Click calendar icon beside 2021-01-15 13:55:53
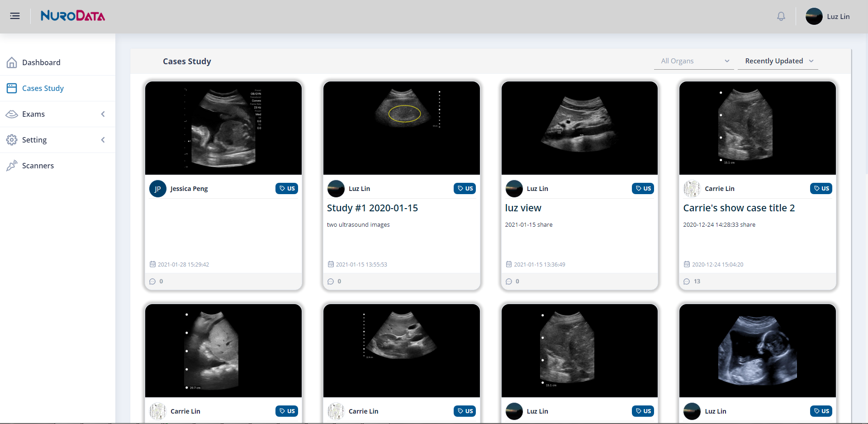Viewport: 868px width, 424px height. (331, 264)
